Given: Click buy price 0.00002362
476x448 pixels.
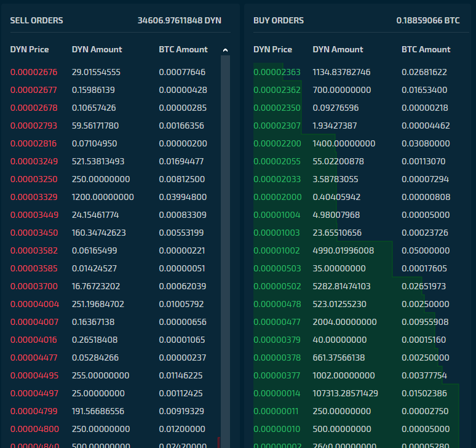Looking at the screenshot, I should pos(277,90).
